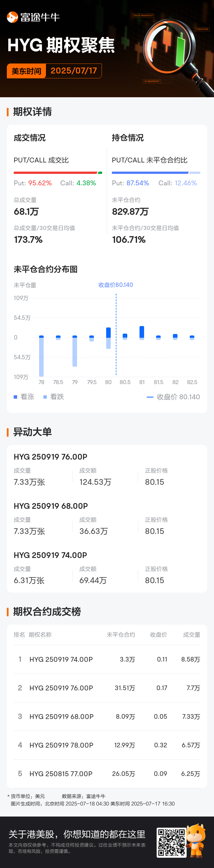Click rank 3 row HYG 250919 68.00P
This screenshot has width=214, height=868.
click(107, 717)
